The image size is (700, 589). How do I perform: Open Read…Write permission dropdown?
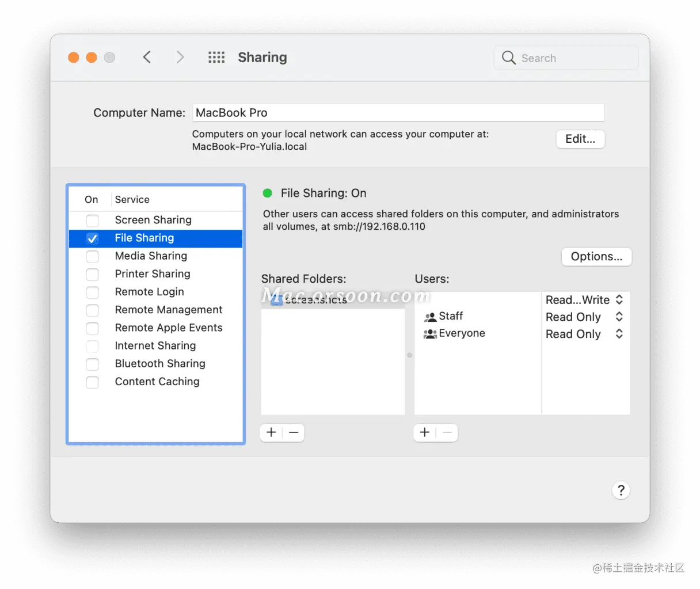click(x=585, y=299)
